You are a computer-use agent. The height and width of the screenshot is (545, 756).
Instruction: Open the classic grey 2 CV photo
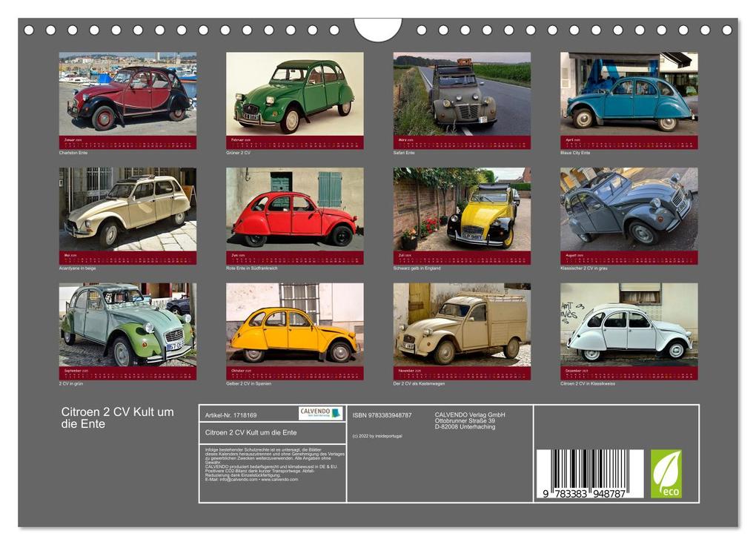tap(629, 209)
